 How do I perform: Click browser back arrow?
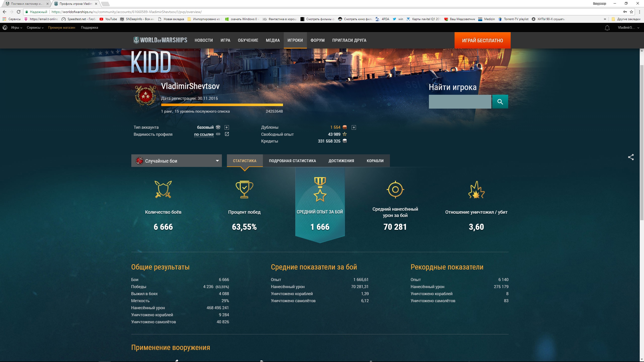click(x=5, y=12)
